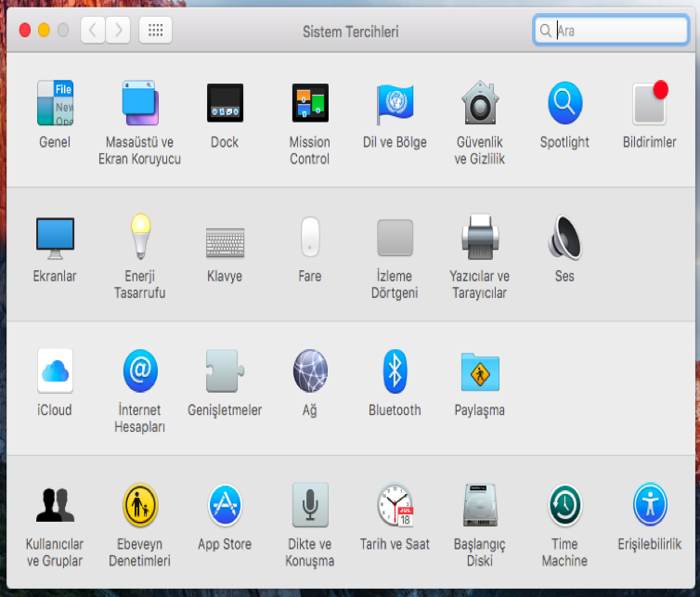Click the show all grid button
The height and width of the screenshot is (597, 700).
click(155, 31)
